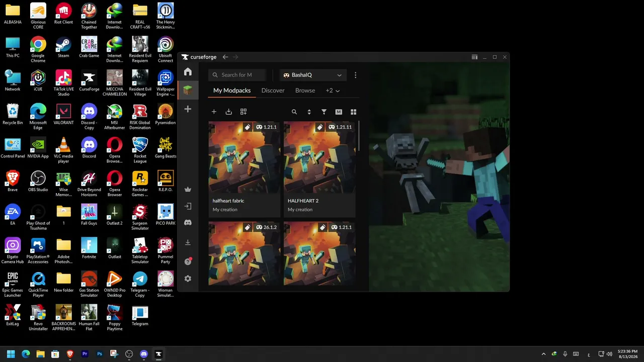The width and height of the screenshot is (644, 362).
Task: Open the help question mark icon
Action: click(x=188, y=261)
